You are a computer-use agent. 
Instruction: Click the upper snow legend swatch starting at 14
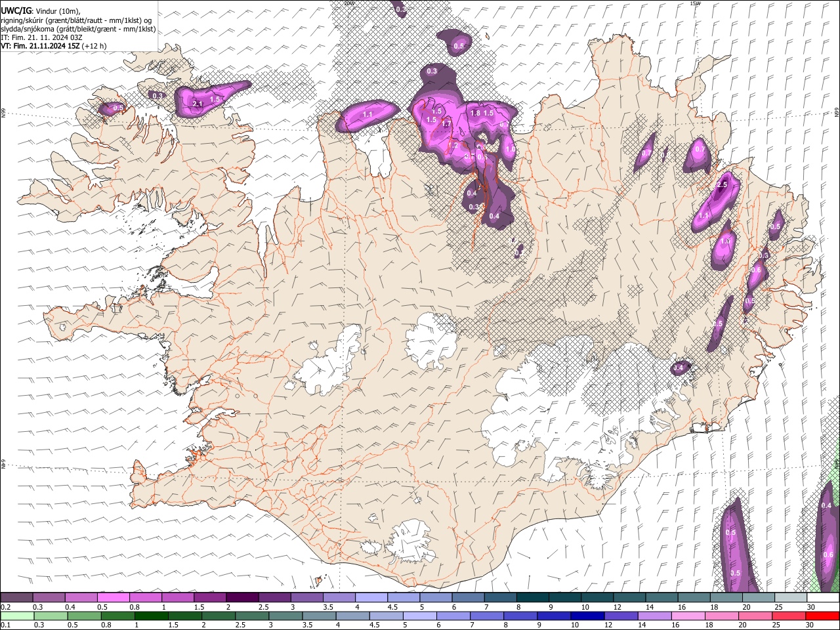point(661,598)
